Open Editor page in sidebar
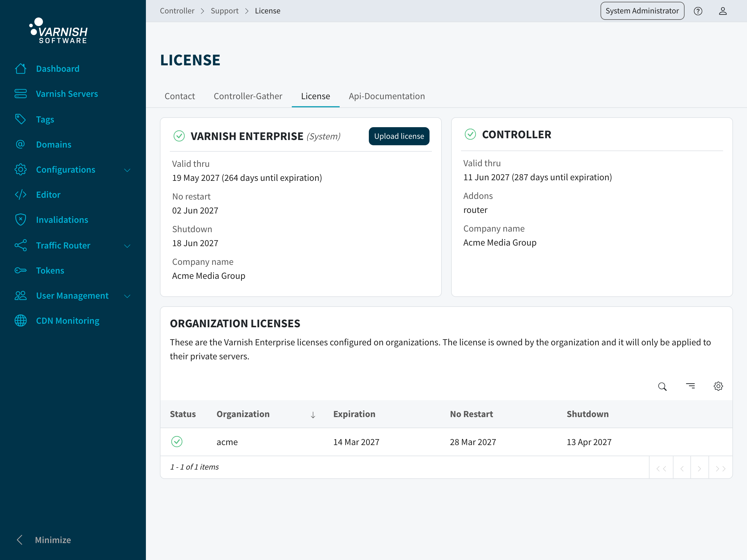Viewport: 747px width, 560px height. click(48, 195)
